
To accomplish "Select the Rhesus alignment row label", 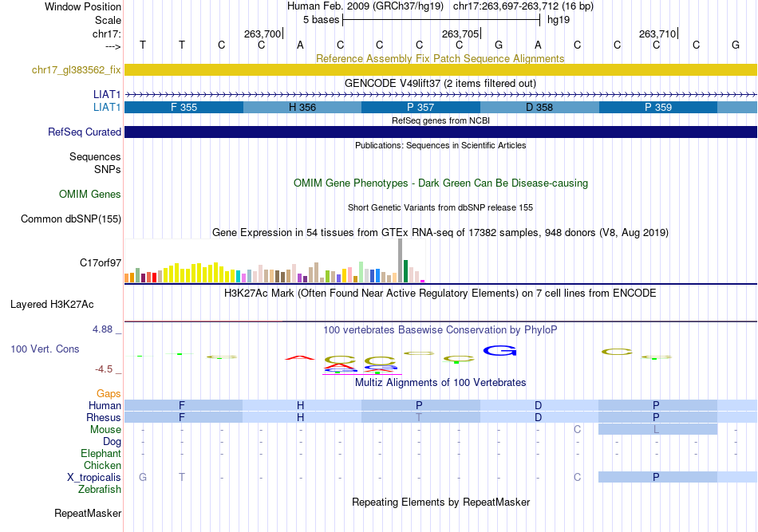I will pyautogui.click(x=104, y=417).
